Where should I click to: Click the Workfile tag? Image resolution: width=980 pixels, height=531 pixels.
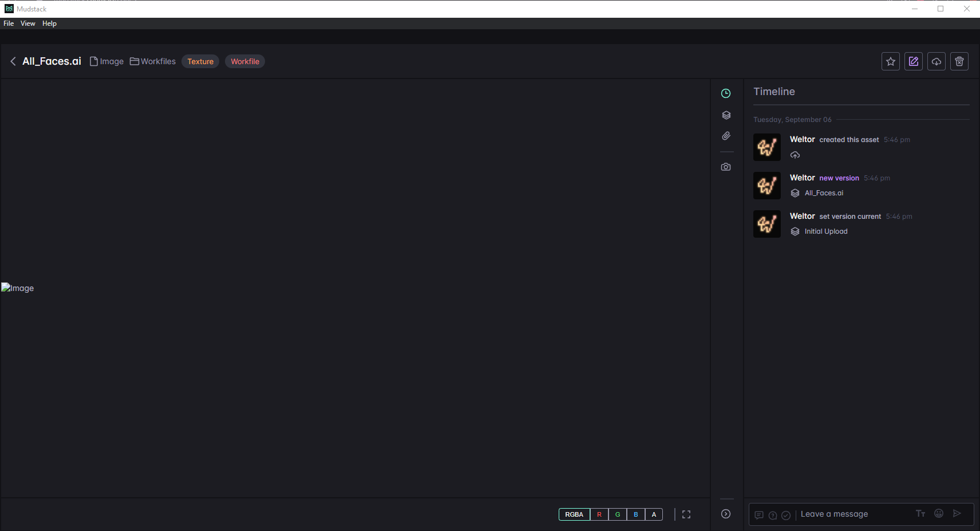coord(245,61)
